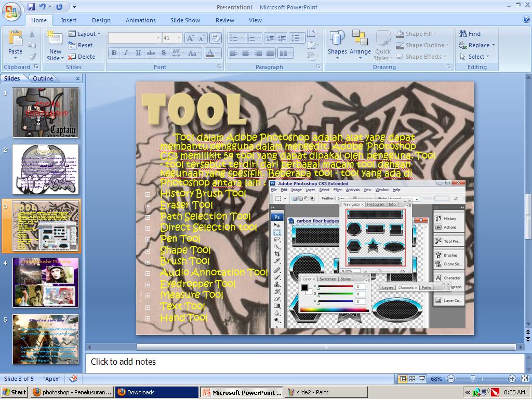
Task: Toggle italic formatting
Action: [x=125, y=53]
